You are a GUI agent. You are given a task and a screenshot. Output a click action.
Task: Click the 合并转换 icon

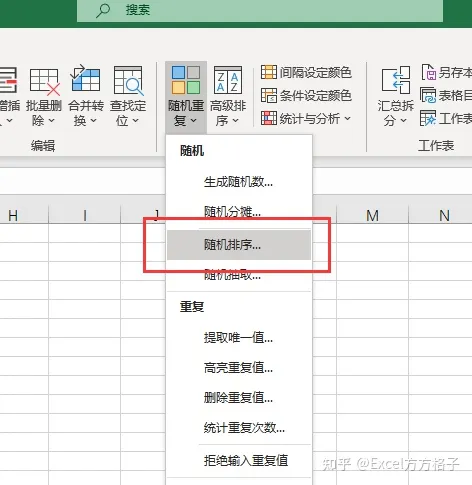click(x=85, y=79)
